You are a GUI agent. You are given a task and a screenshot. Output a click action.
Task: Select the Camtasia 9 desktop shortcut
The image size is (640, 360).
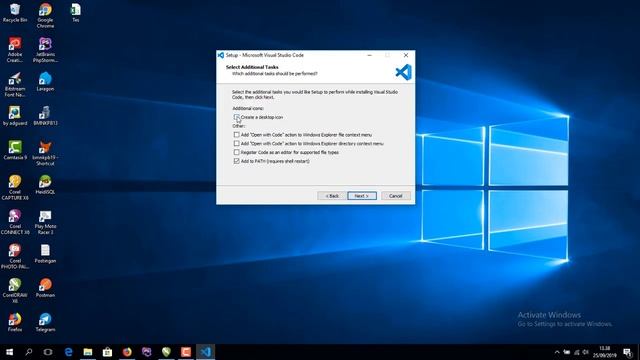click(x=15, y=150)
